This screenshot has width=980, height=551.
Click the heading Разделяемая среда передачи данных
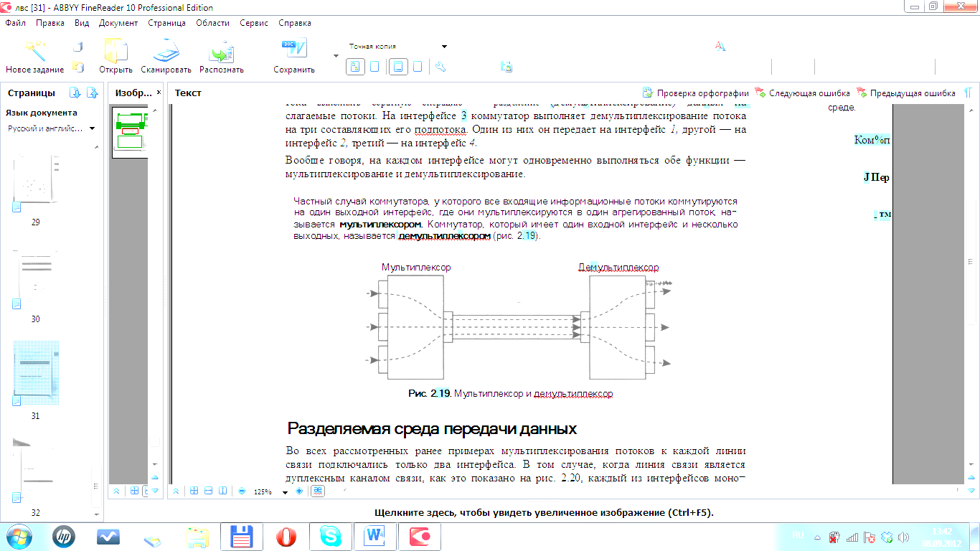pyautogui.click(x=433, y=429)
